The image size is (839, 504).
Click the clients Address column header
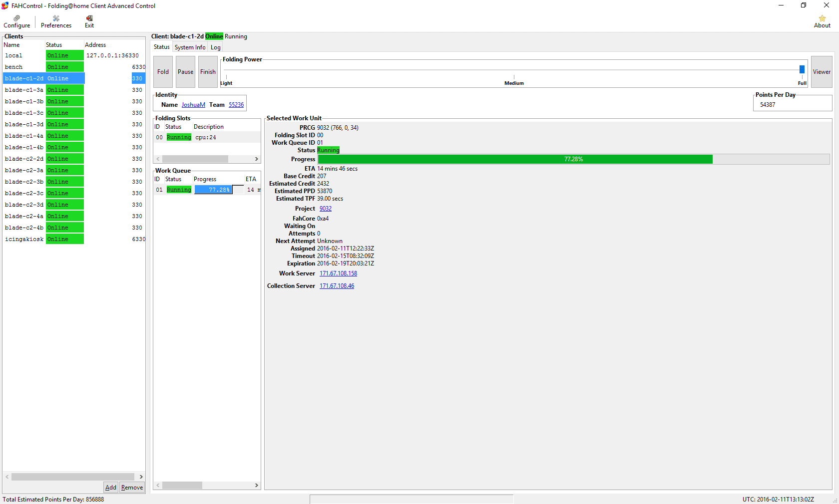click(x=114, y=45)
